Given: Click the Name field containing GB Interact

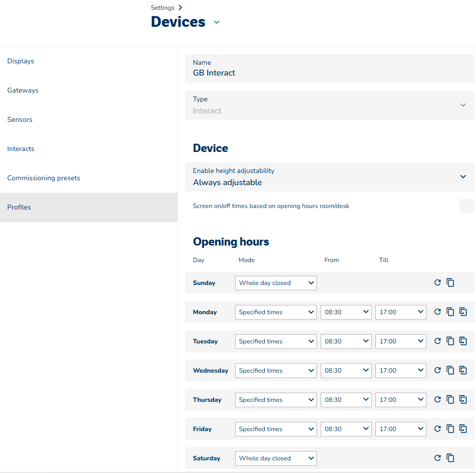Looking at the screenshot, I should click(329, 73).
